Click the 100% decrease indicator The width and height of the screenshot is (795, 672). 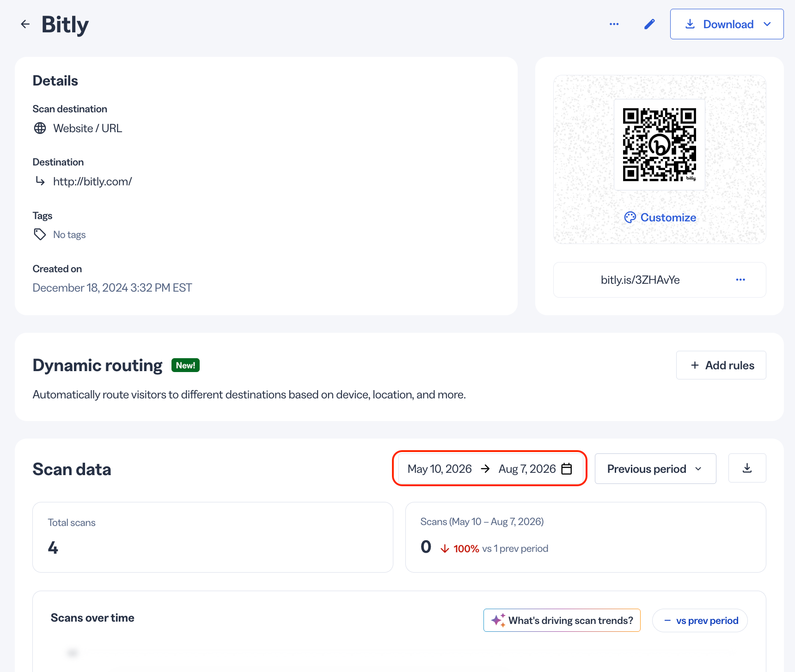pyautogui.click(x=460, y=549)
